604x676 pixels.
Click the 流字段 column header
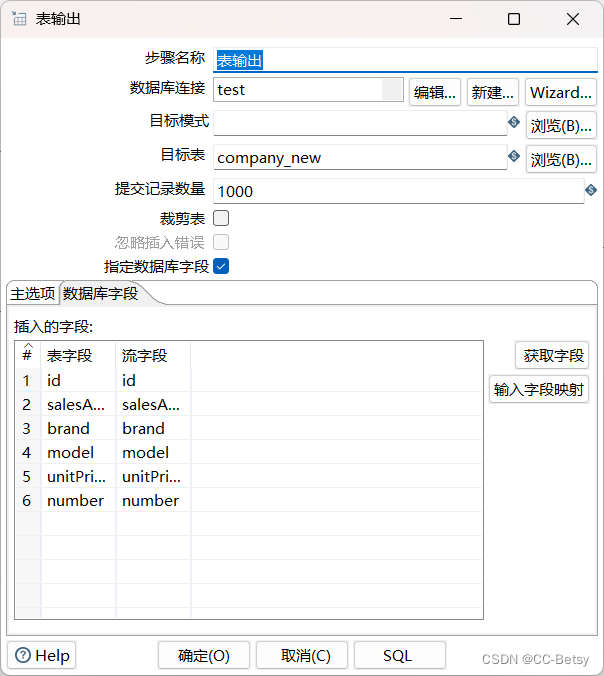click(x=153, y=355)
